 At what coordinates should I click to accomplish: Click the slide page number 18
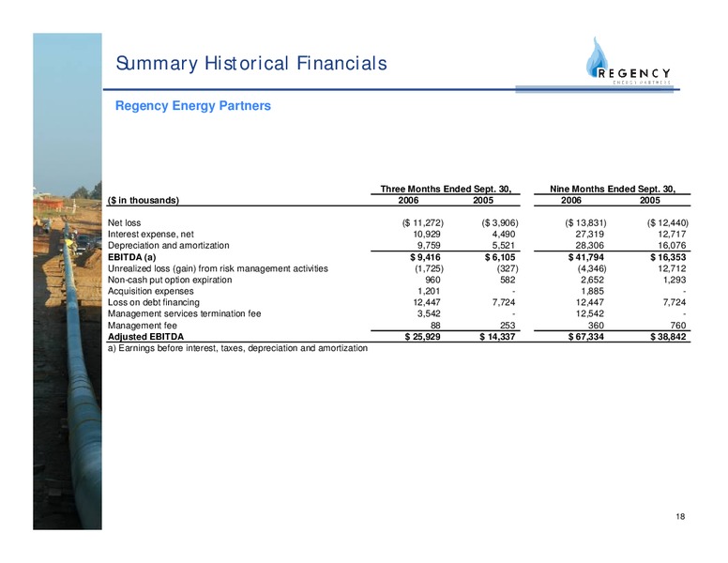[680, 516]
